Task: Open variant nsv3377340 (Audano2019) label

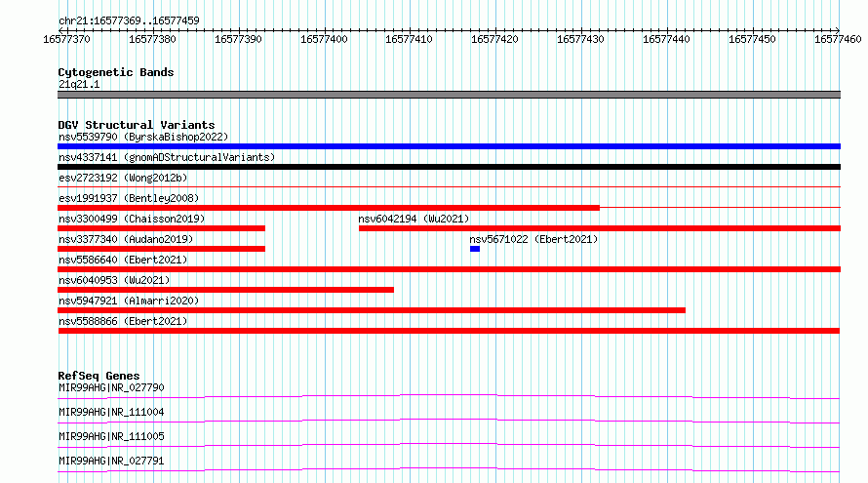Action: click(x=126, y=239)
